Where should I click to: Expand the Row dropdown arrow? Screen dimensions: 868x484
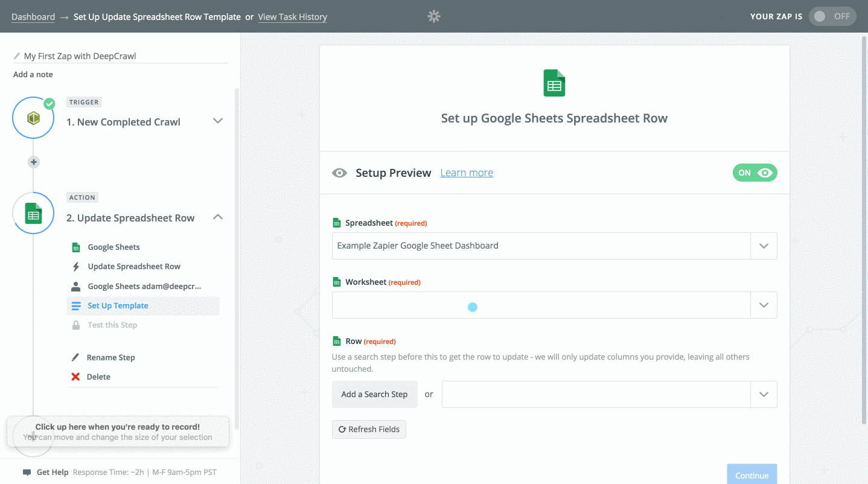pos(763,395)
